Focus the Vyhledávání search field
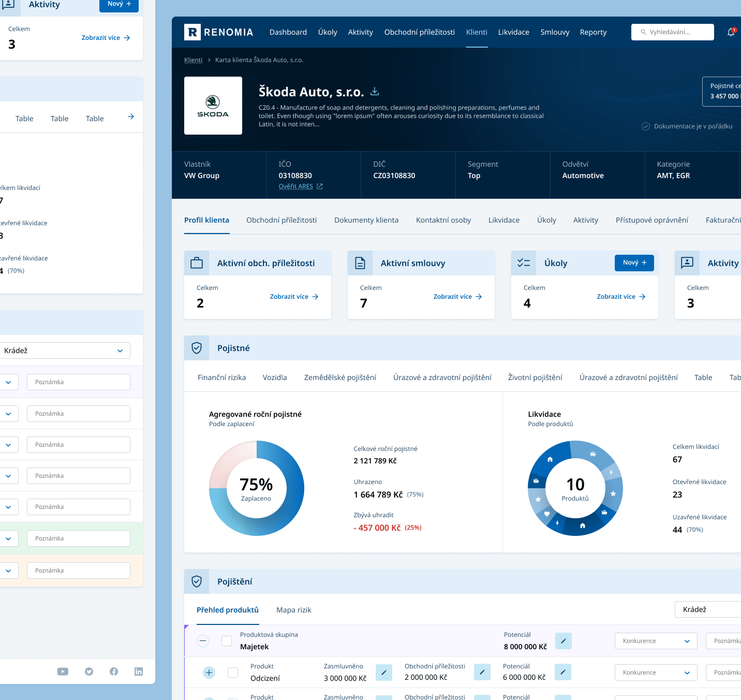 (x=673, y=32)
